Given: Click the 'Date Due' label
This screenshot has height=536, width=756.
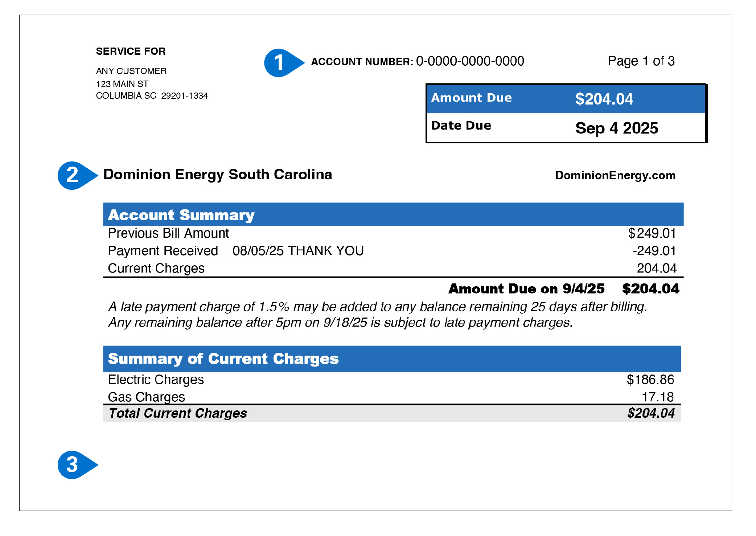Looking at the screenshot, I should [461, 126].
